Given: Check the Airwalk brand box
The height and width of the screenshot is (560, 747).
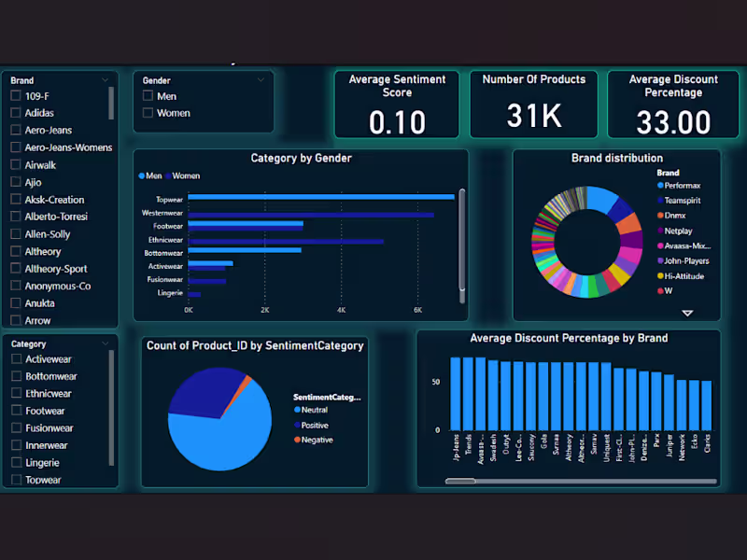Looking at the screenshot, I should point(16,165).
